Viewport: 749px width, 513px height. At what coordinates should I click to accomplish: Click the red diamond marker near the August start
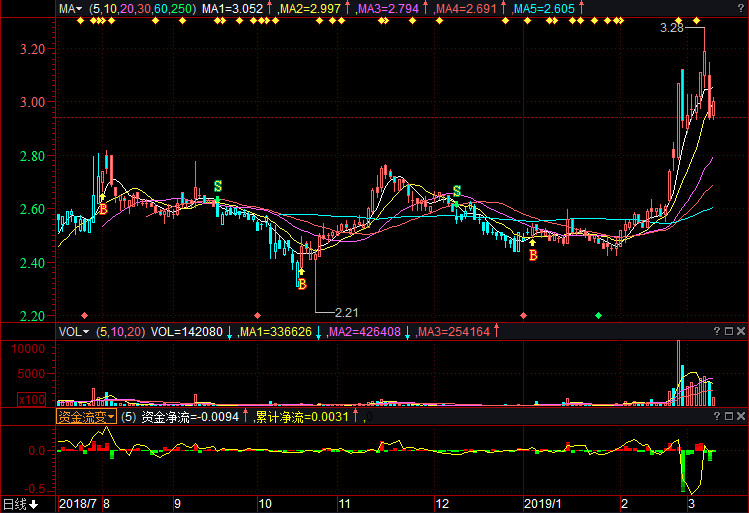point(85,315)
